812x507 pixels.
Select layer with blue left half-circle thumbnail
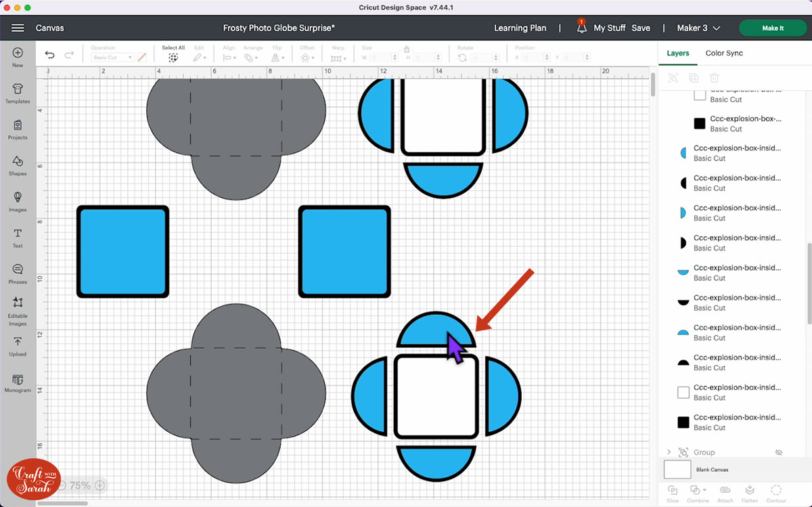(729, 153)
